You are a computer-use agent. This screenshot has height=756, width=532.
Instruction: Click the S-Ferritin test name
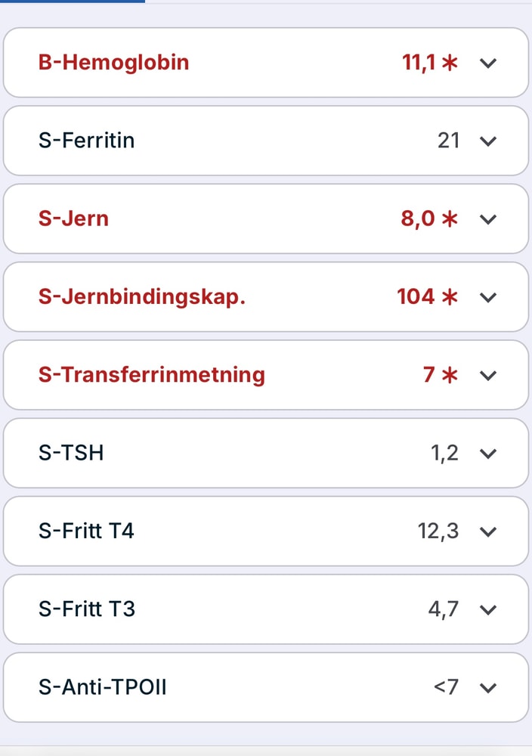[x=86, y=141]
